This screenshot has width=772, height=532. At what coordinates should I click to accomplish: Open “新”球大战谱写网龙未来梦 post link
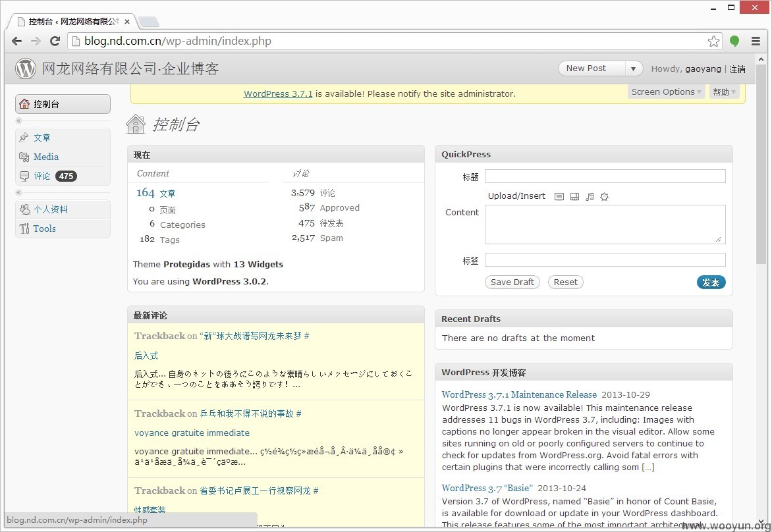tap(250, 336)
